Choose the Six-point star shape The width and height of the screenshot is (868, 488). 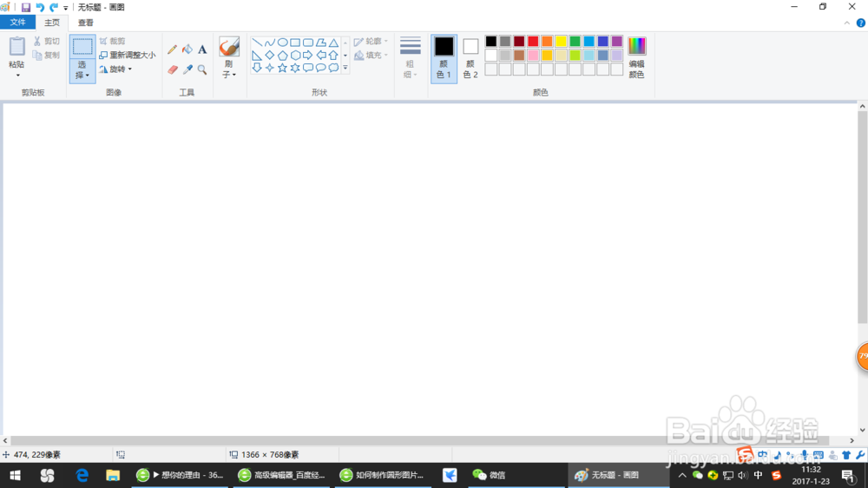pyautogui.click(x=295, y=68)
